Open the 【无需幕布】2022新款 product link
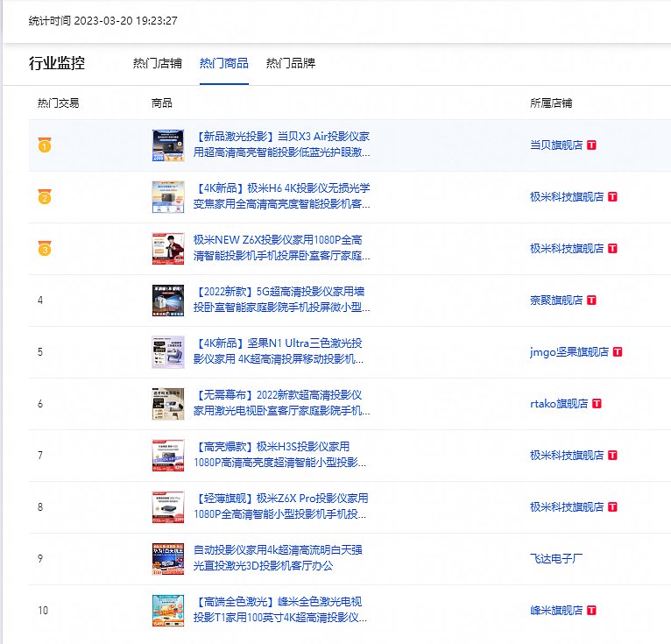Image resolution: width=671 pixels, height=644 pixels. (x=281, y=403)
